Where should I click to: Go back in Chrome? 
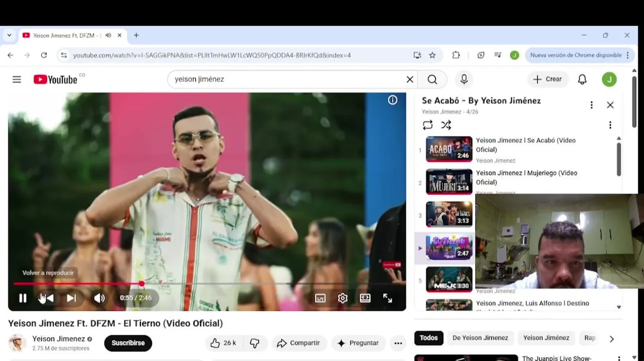click(11, 55)
